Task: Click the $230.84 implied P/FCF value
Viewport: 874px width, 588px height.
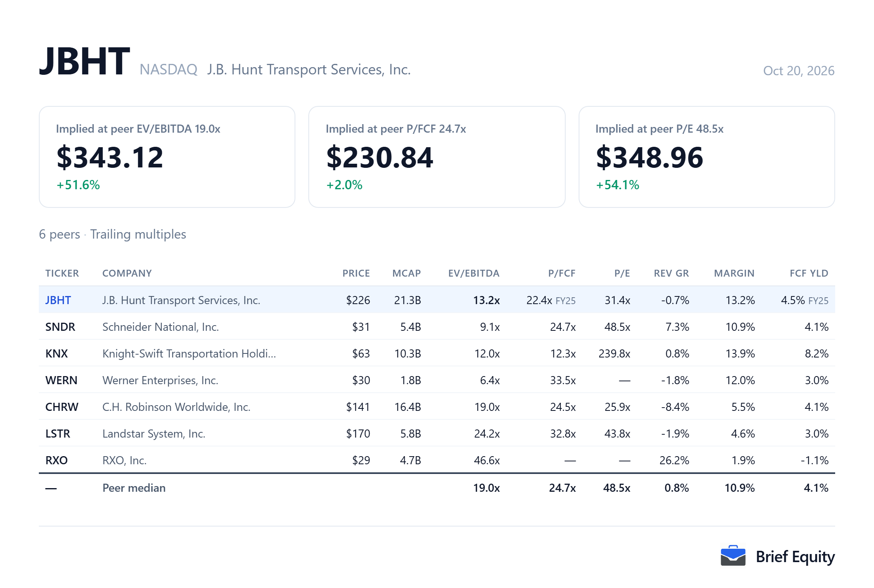Action: [x=380, y=157]
